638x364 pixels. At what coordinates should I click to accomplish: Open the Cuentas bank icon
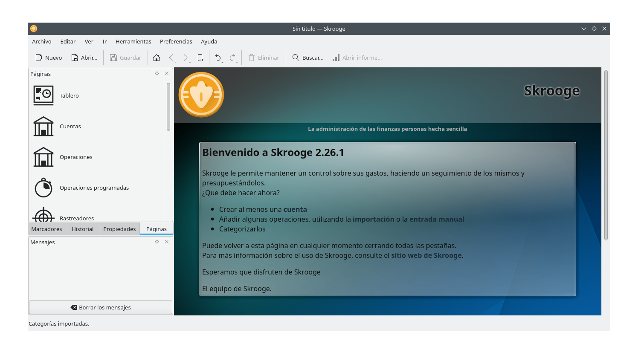[x=43, y=126]
